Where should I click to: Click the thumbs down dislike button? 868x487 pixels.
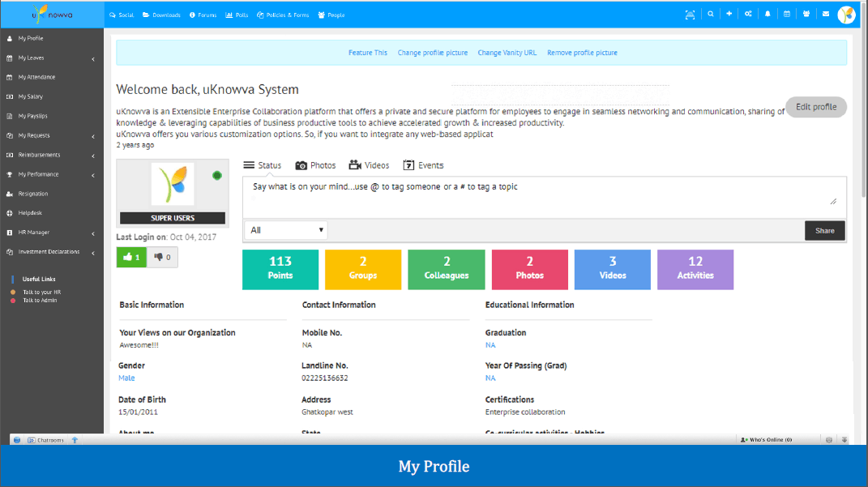(162, 258)
